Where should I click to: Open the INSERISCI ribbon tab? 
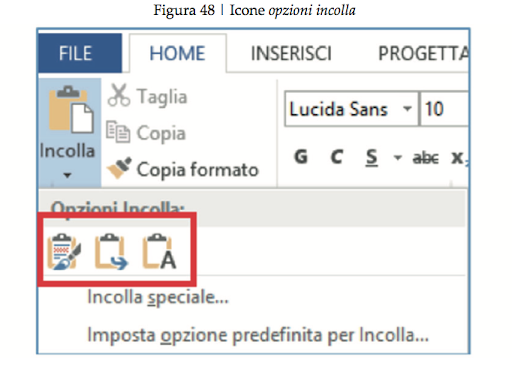291,53
